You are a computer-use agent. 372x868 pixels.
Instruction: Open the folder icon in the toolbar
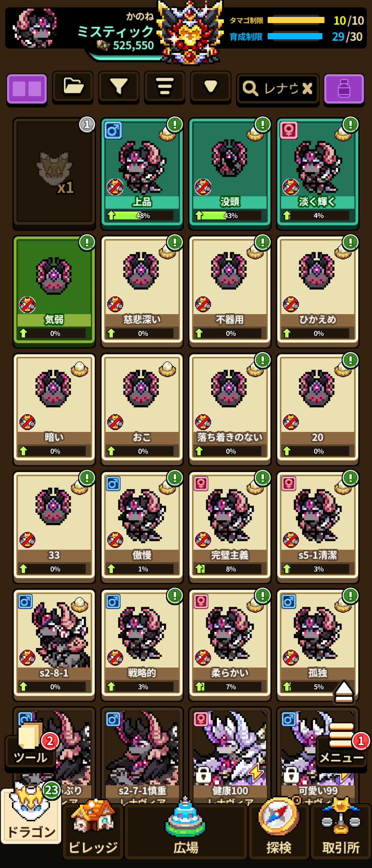point(73,87)
